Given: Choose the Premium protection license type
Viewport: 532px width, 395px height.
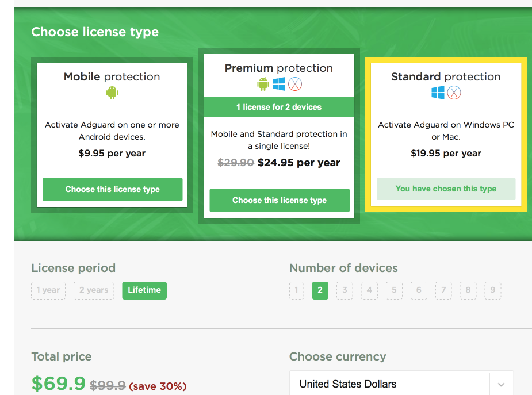Looking at the screenshot, I should (280, 200).
